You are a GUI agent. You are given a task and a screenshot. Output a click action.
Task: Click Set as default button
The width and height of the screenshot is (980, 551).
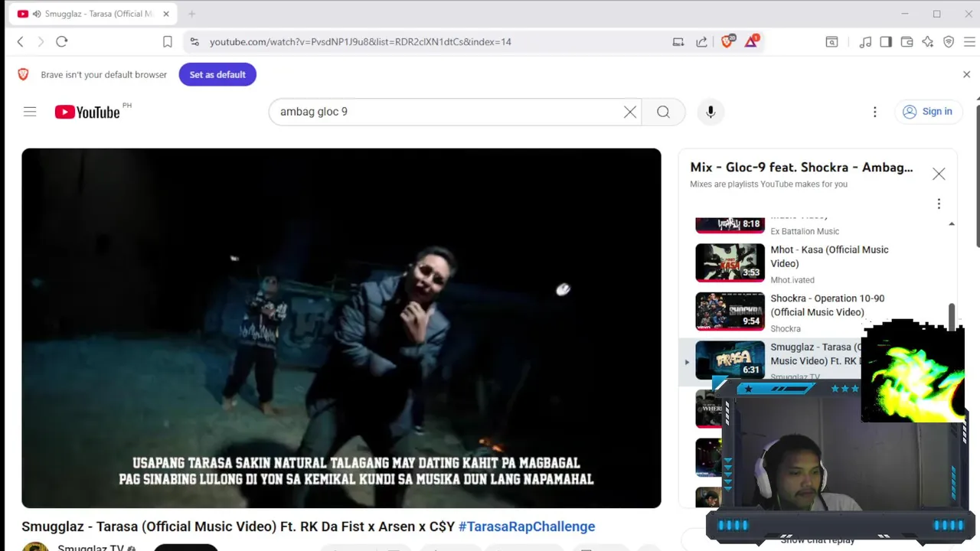[x=217, y=74]
